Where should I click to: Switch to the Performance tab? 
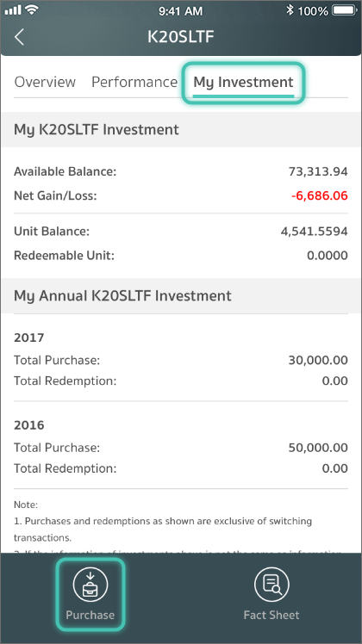[134, 82]
